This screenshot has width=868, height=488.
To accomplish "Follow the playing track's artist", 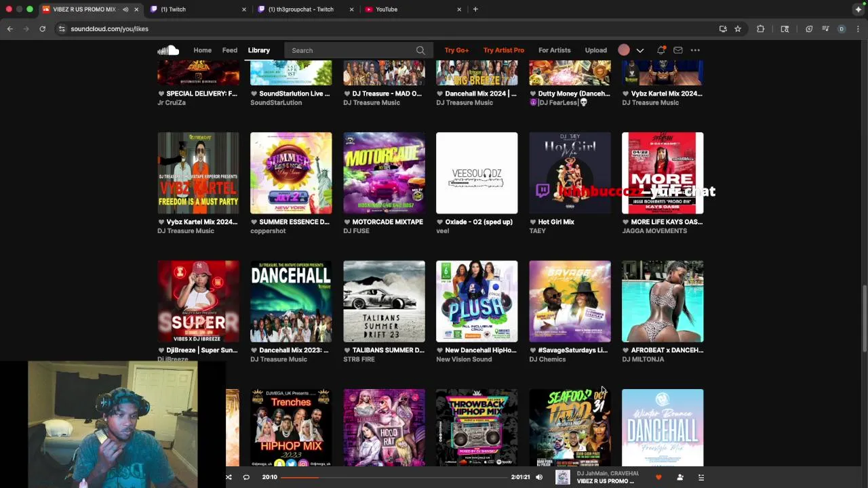I will click(x=680, y=477).
